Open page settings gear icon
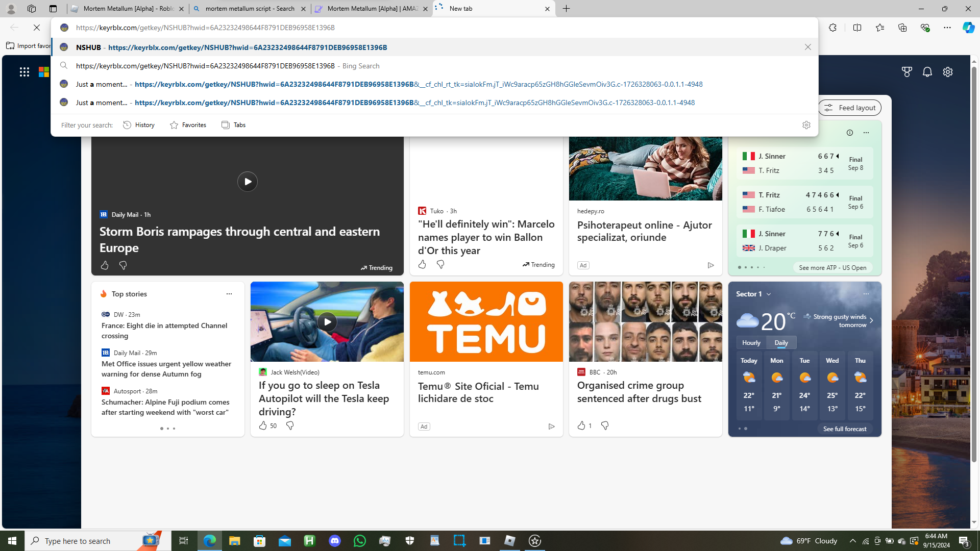 point(947,72)
